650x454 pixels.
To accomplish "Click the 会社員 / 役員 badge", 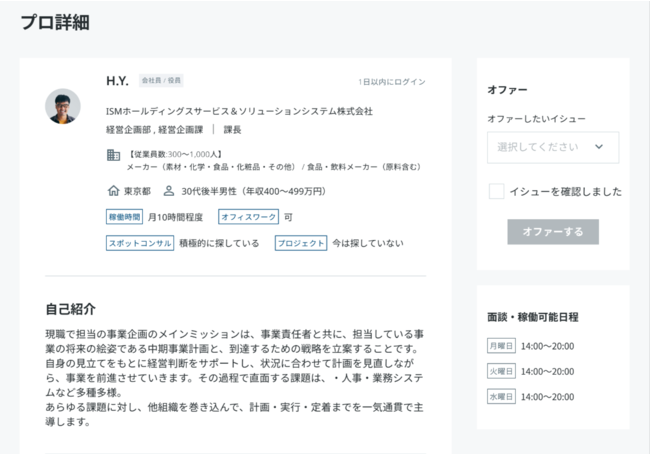I will pyautogui.click(x=161, y=81).
